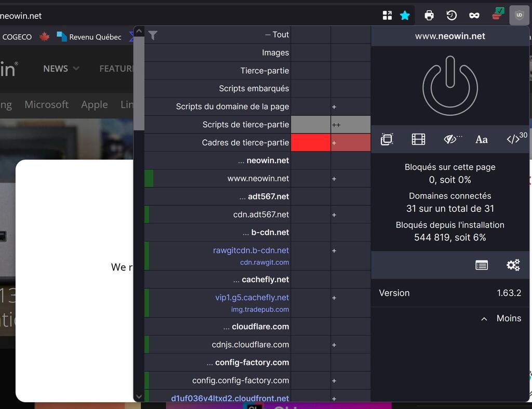The width and height of the screenshot is (532, 409).
Task: Click the filter funnel icon
Action: point(153,35)
